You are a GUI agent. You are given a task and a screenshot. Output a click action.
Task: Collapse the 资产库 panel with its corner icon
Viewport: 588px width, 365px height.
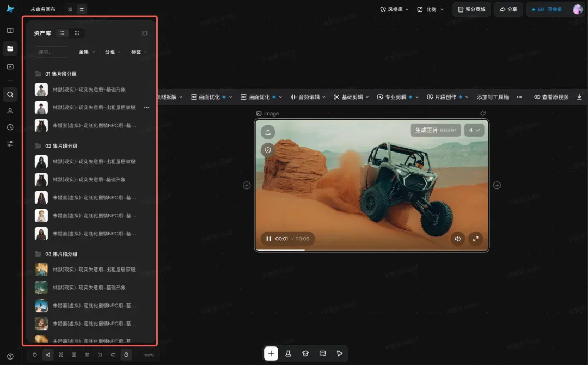[144, 33]
